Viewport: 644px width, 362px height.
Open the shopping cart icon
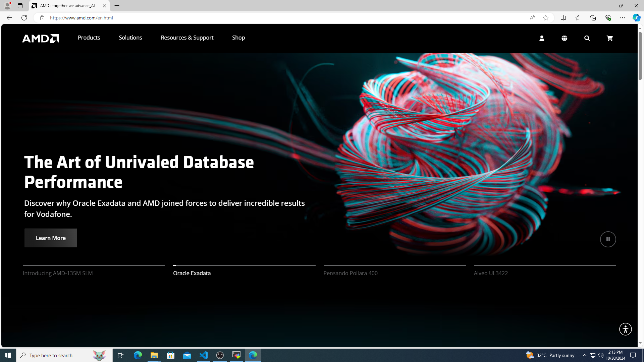click(610, 38)
